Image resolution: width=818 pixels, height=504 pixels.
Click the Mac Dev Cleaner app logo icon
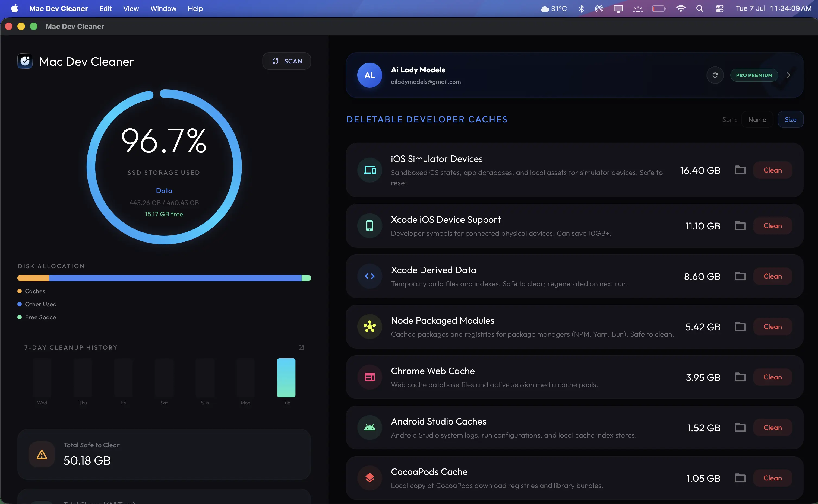25,61
